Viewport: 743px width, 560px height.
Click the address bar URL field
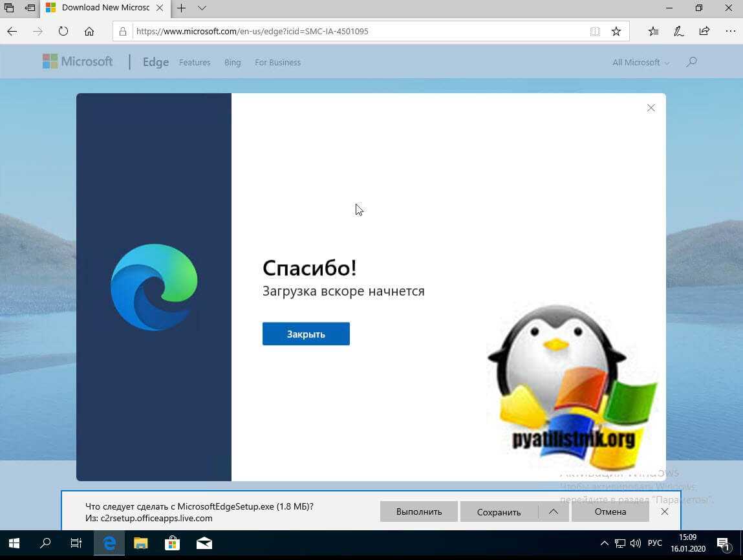pyautogui.click(x=356, y=31)
